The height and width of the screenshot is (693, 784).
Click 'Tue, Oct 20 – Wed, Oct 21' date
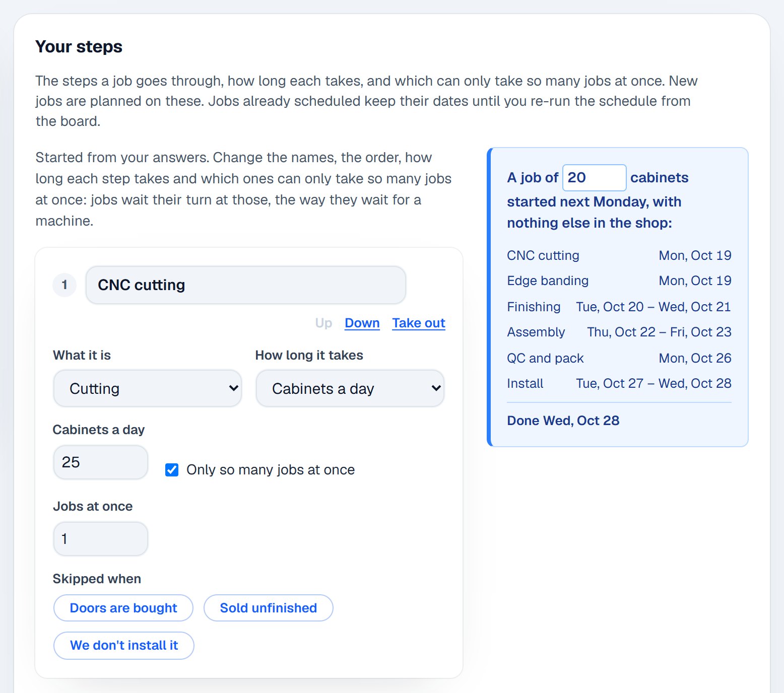coord(654,307)
